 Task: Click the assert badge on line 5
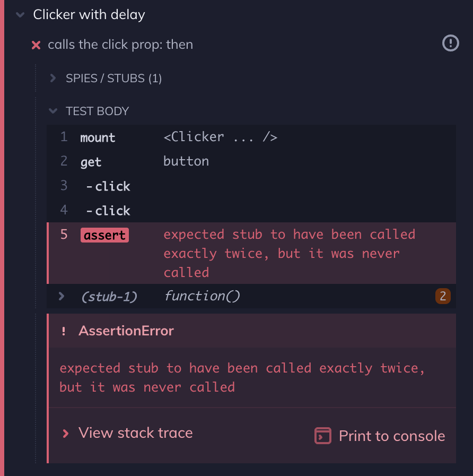[x=104, y=235]
